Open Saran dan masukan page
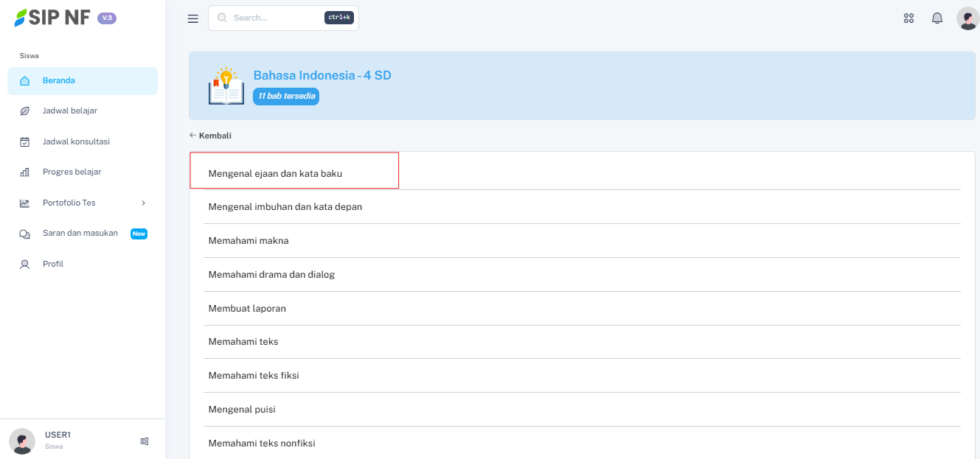This screenshot has width=980, height=459. (x=80, y=234)
